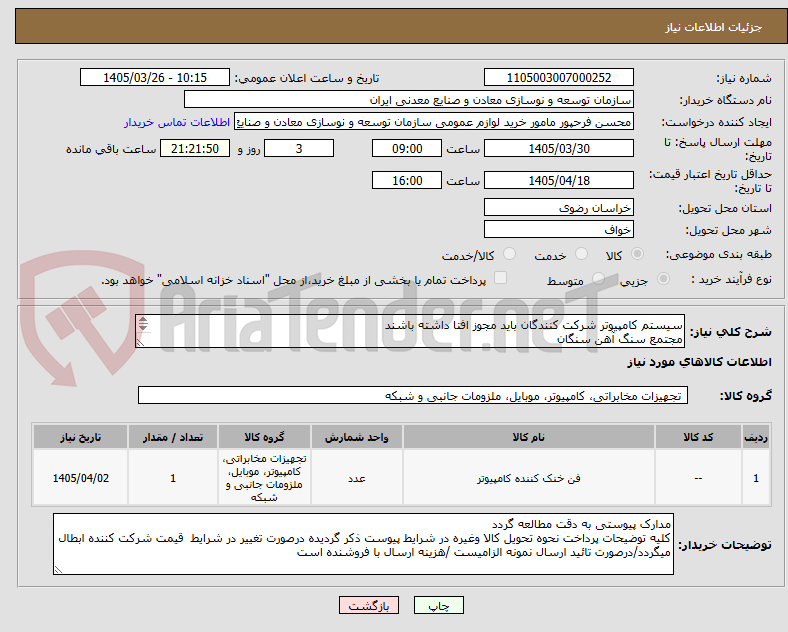Click the table cell date 1405/04/02
This screenshot has width=788, height=632.
click(80, 478)
